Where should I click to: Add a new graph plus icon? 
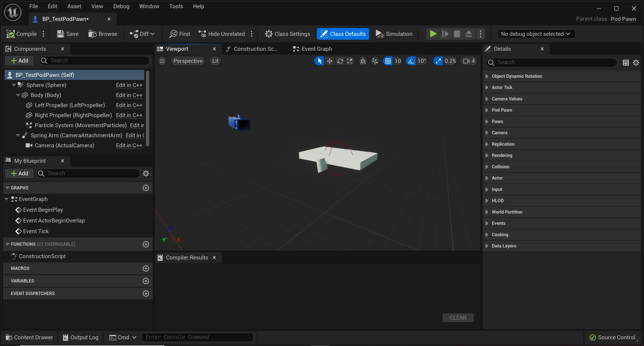[146, 188]
